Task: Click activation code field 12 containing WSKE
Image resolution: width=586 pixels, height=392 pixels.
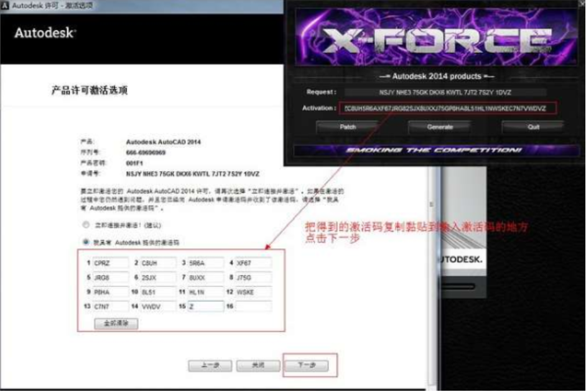Action: (253, 292)
